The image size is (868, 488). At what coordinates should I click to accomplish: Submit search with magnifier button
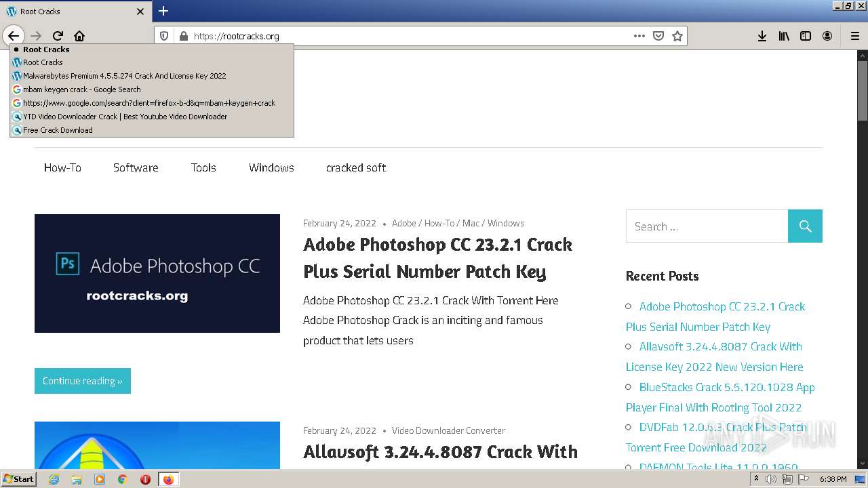click(805, 226)
